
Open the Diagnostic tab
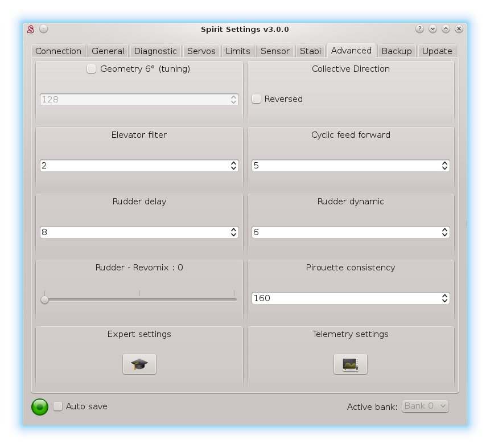coord(155,51)
